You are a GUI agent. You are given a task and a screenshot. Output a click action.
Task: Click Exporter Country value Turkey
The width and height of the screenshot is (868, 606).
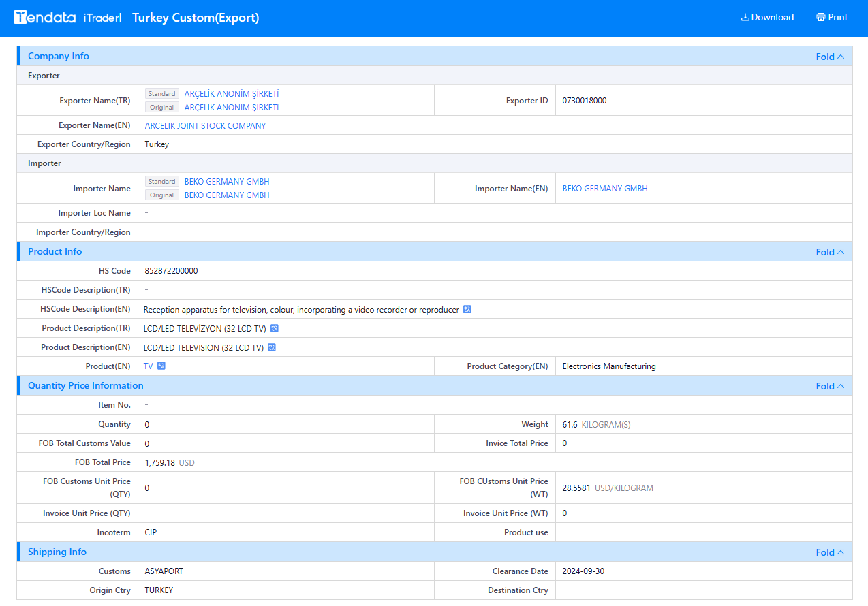(x=157, y=144)
